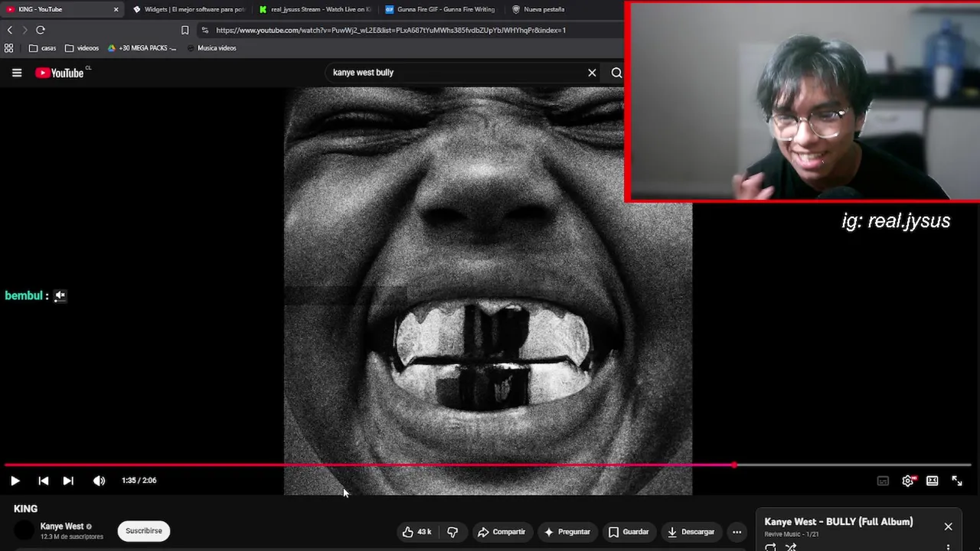The width and height of the screenshot is (980, 551).
Task: Save video with Guardar button
Action: tap(629, 532)
